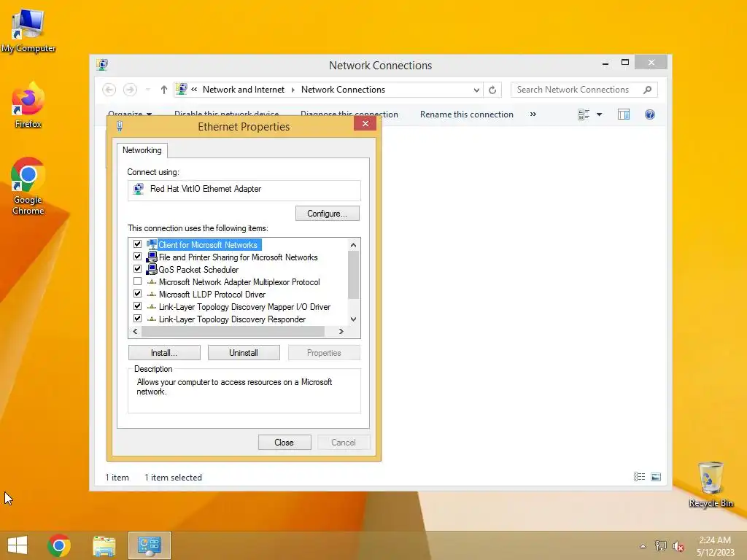Click the Install... button
Viewport: 747px width, 560px height.
pos(164,353)
